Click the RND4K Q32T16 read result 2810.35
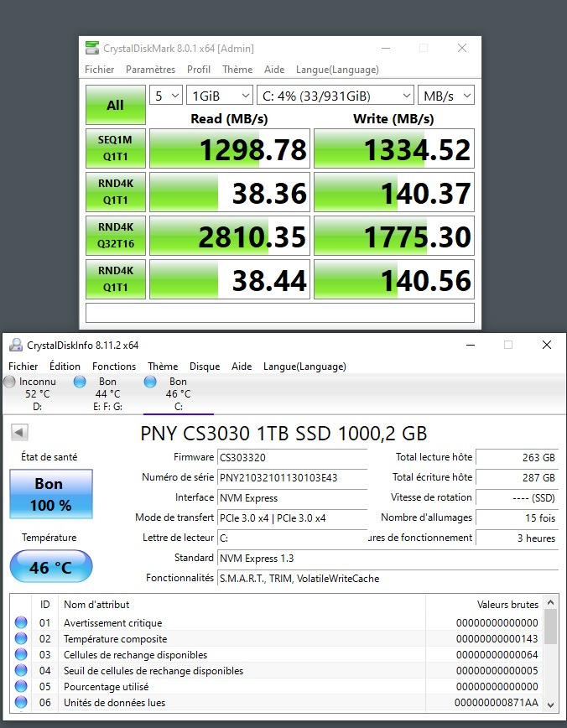 pos(230,236)
